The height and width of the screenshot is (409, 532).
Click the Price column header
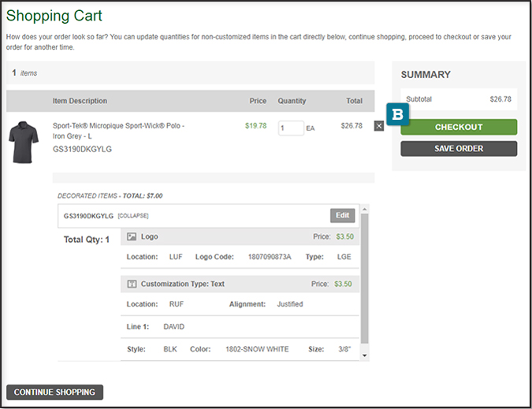pos(258,101)
